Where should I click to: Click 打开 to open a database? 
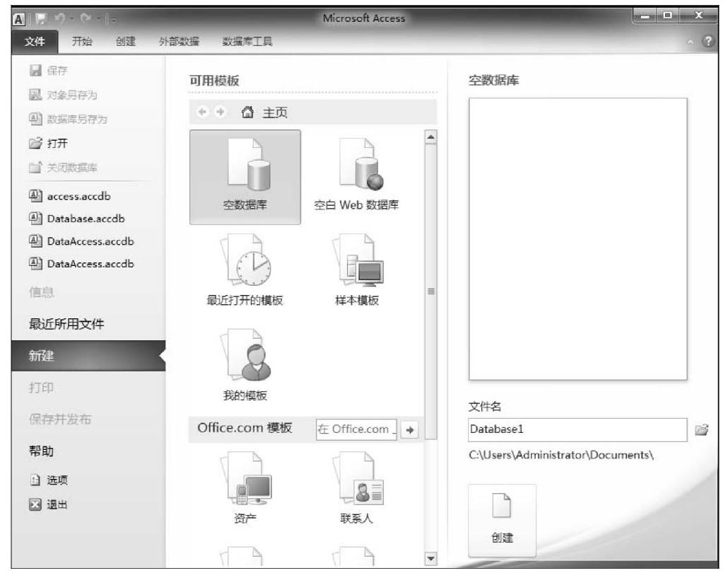(48, 143)
